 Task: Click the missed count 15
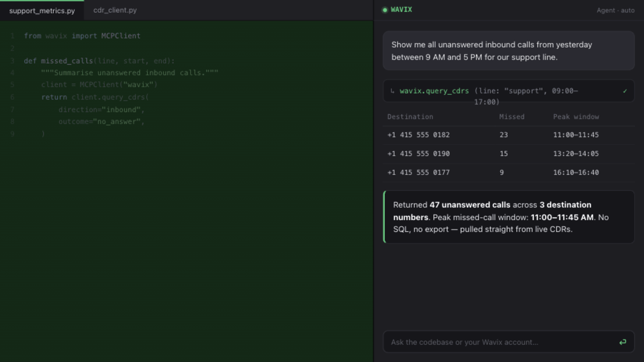tap(504, 154)
